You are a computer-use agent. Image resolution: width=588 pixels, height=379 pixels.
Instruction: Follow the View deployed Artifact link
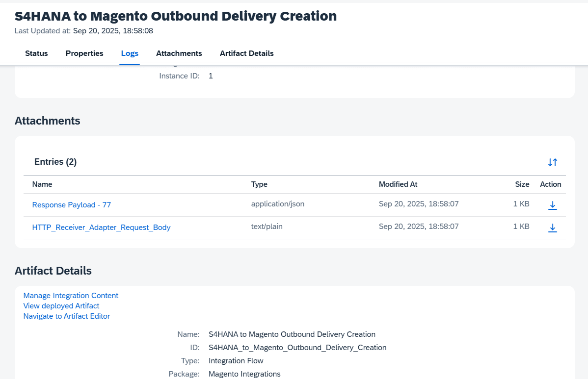pyautogui.click(x=61, y=306)
